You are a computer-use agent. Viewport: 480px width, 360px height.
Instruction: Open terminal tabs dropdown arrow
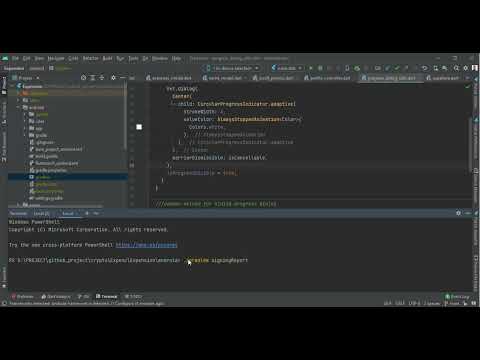point(96,213)
